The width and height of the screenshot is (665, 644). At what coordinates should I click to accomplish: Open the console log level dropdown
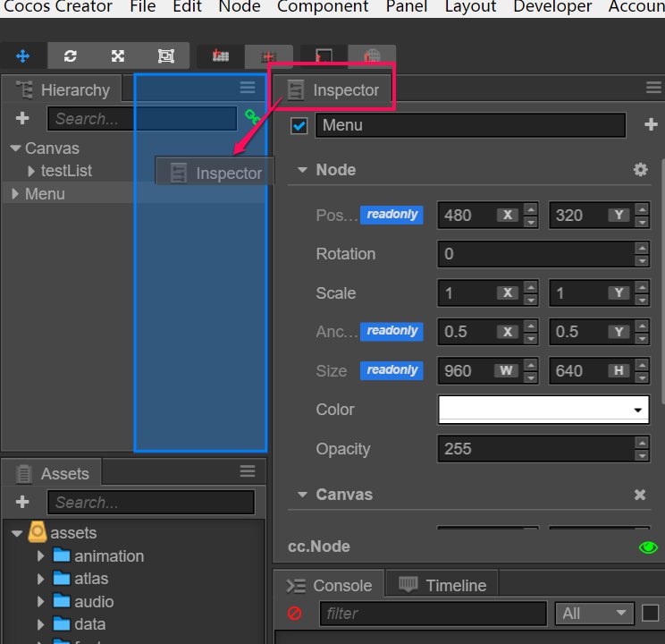pyautogui.click(x=594, y=614)
